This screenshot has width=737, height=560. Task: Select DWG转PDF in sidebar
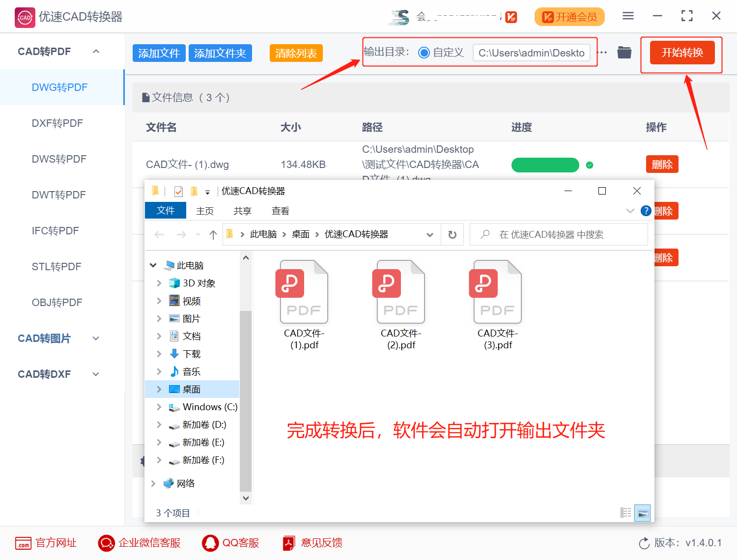tap(62, 87)
